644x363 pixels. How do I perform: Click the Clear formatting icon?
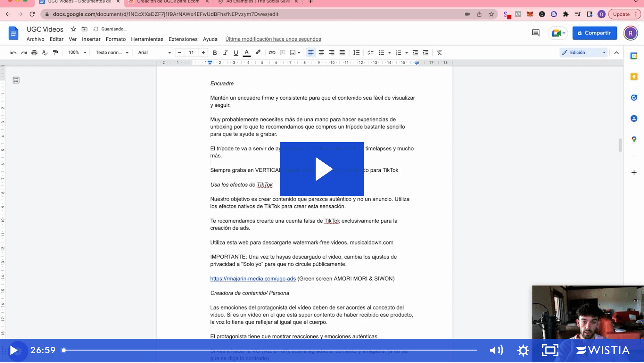point(439,53)
